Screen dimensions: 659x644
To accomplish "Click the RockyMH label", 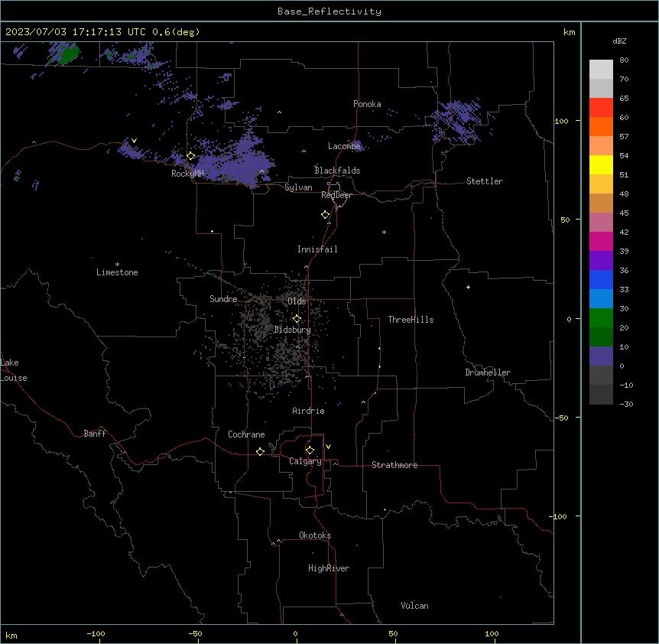I will [187, 174].
